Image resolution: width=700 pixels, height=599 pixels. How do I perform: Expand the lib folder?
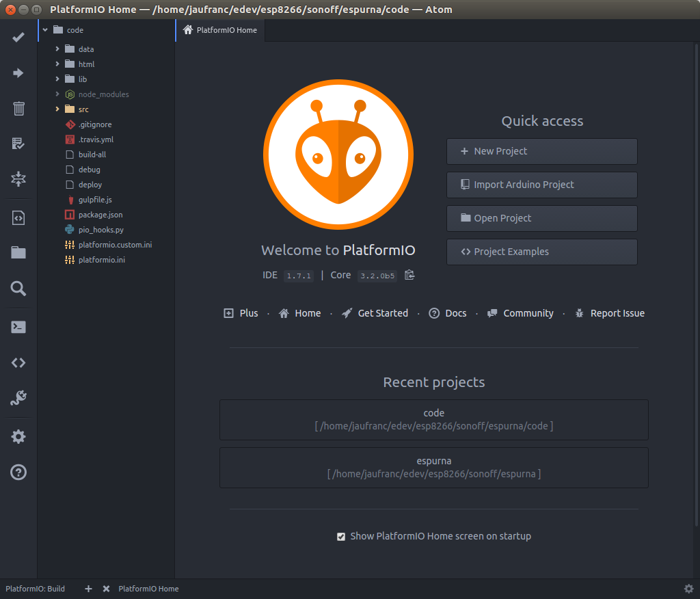tap(57, 79)
